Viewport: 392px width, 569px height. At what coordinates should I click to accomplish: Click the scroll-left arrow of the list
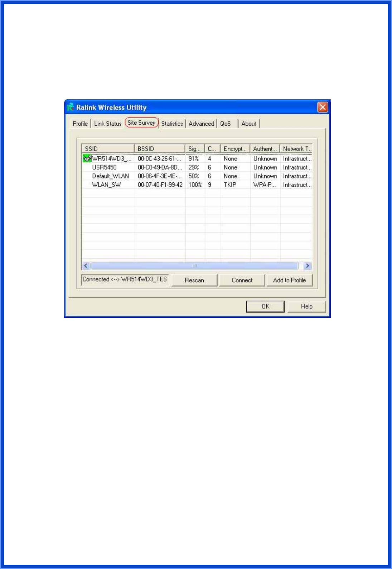[x=86, y=266]
